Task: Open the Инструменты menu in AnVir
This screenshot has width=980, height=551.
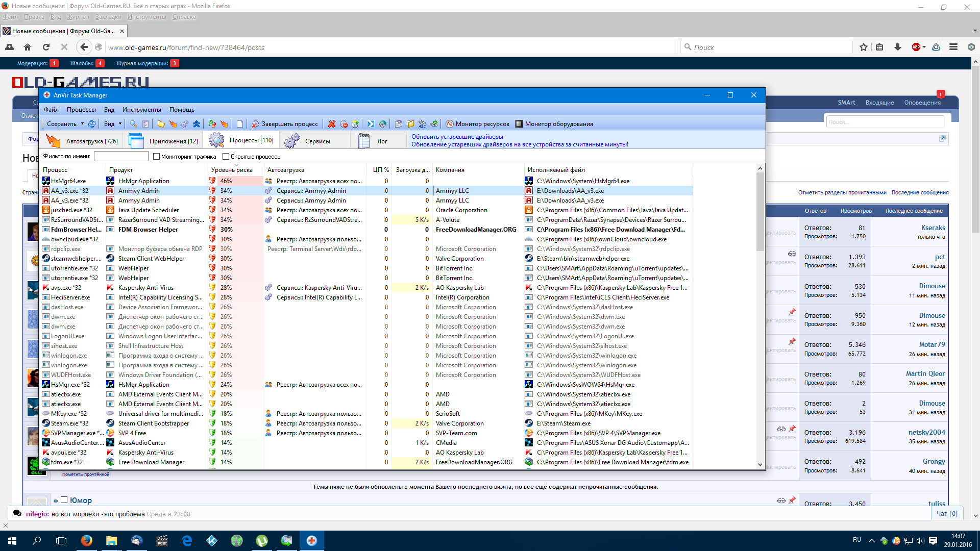Action: pos(141,110)
